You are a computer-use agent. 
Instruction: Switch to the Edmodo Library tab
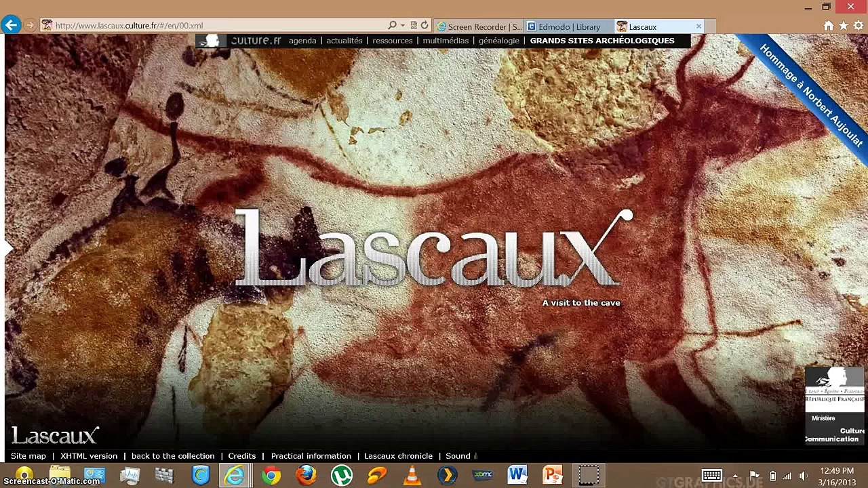569,26
